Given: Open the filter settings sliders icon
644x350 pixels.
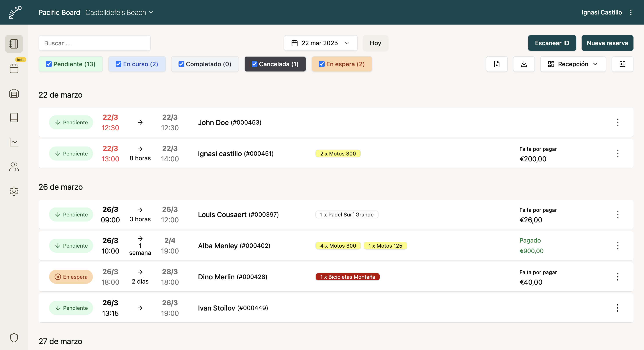Looking at the screenshot, I should pyautogui.click(x=622, y=64).
